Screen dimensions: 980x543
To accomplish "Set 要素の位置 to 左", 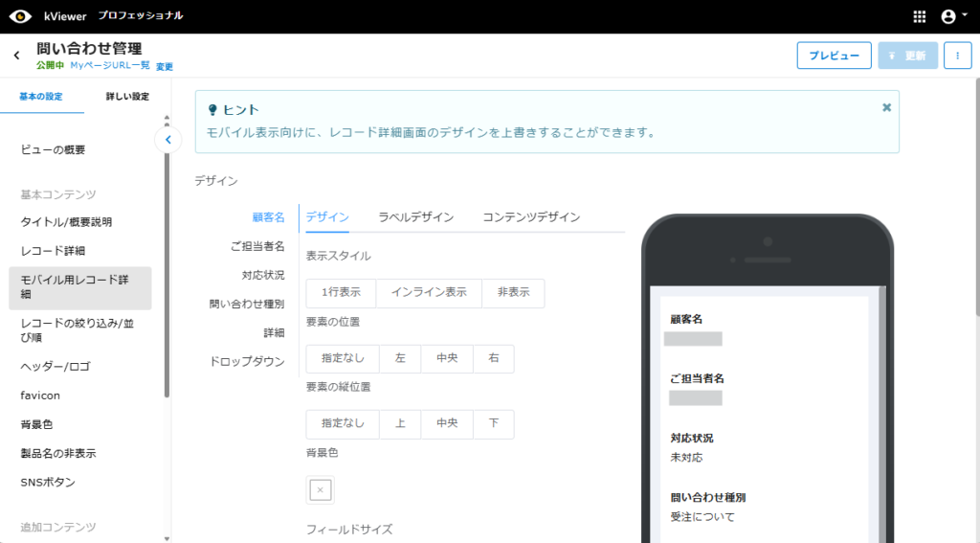I will click(x=400, y=358).
